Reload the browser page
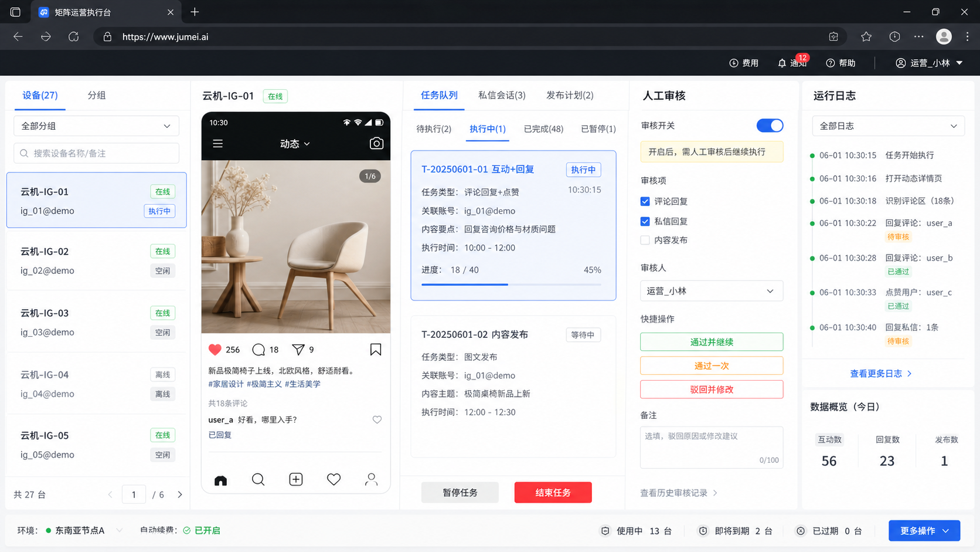 73,36
